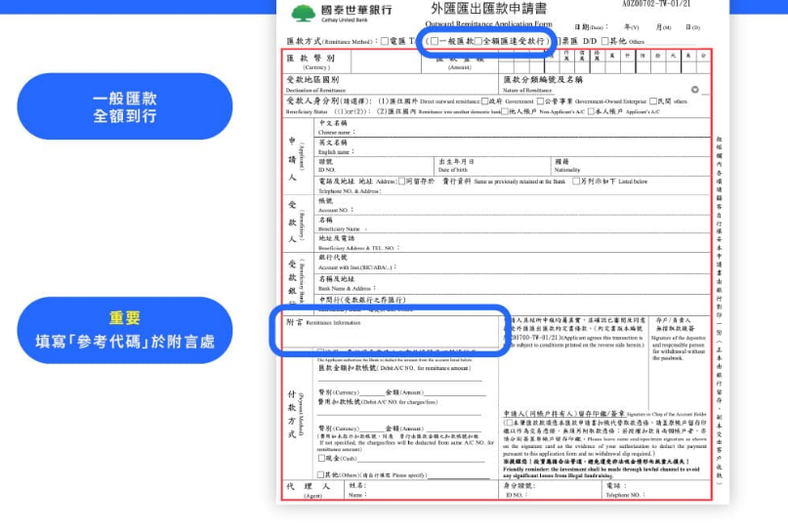
Task: Click the Cathay United Bank tree logo
Action: [x=303, y=14]
